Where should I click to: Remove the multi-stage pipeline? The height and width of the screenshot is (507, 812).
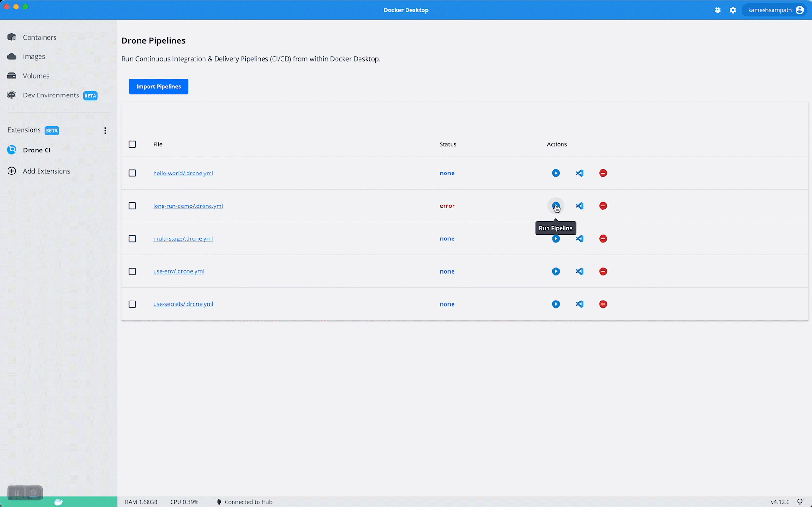603,238
